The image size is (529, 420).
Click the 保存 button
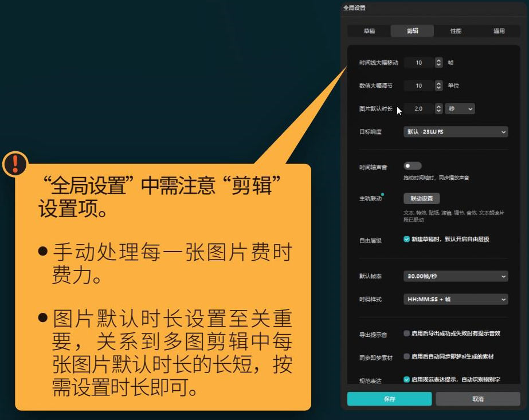tap(389, 399)
